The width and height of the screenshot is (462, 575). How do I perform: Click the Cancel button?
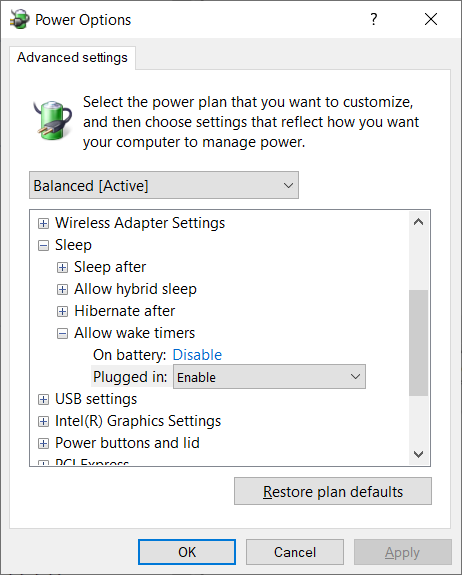coord(295,552)
